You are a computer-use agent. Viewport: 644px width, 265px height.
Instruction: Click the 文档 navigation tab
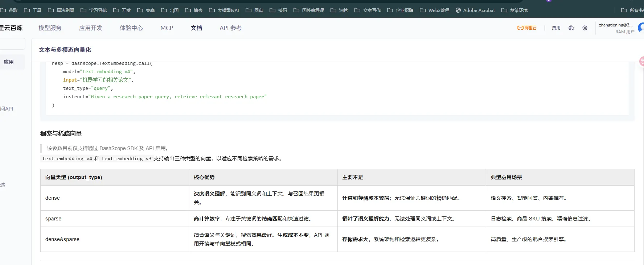196,28
